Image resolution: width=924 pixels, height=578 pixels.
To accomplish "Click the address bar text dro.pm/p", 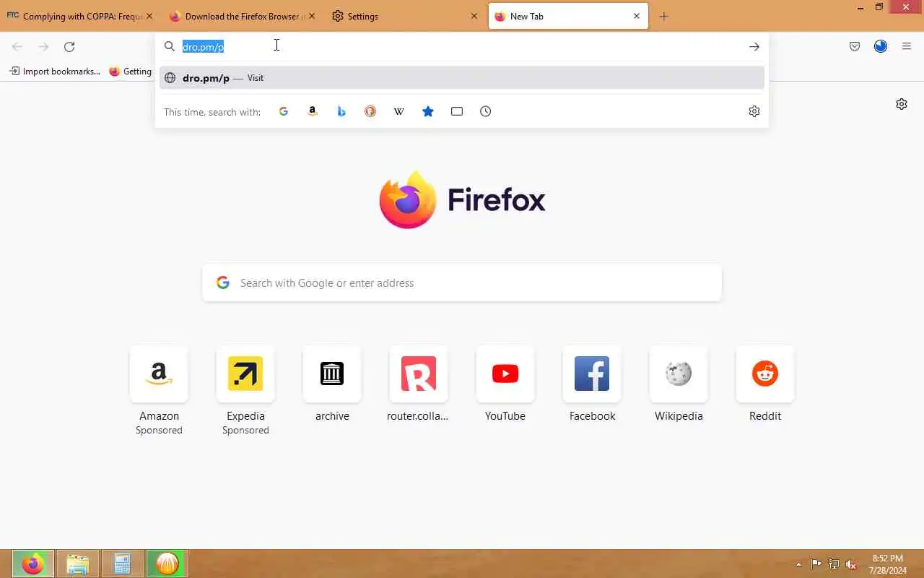I will [x=203, y=47].
